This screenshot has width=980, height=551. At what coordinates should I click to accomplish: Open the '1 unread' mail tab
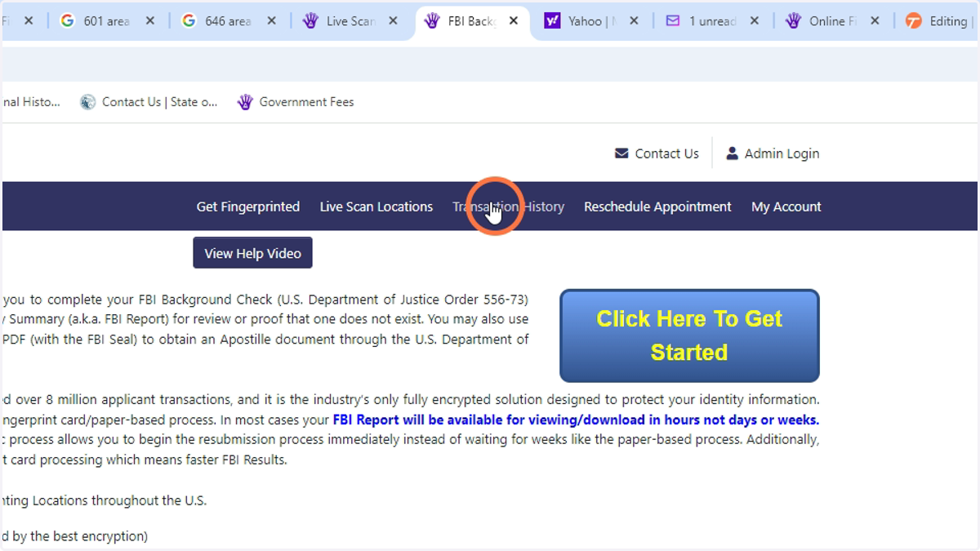click(713, 21)
